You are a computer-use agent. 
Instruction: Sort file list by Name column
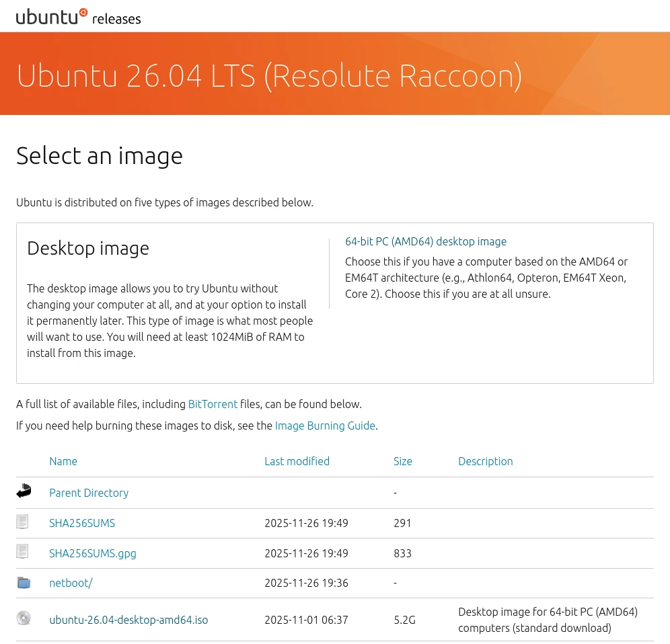coord(63,461)
